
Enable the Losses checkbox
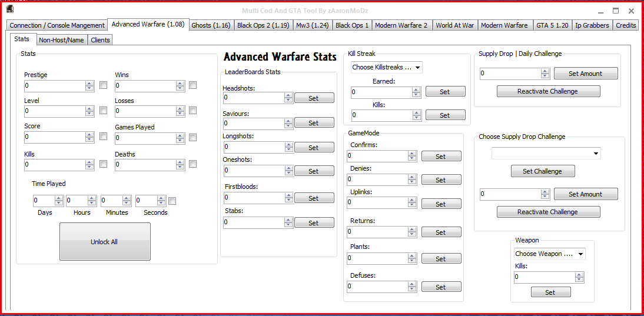pyautogui.click(x=193, y=111)
